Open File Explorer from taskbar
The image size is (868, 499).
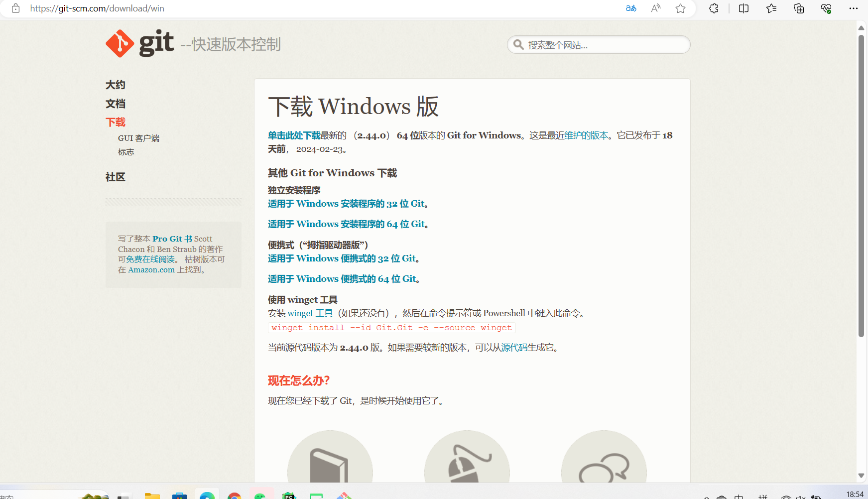click(x=152, y=496)
